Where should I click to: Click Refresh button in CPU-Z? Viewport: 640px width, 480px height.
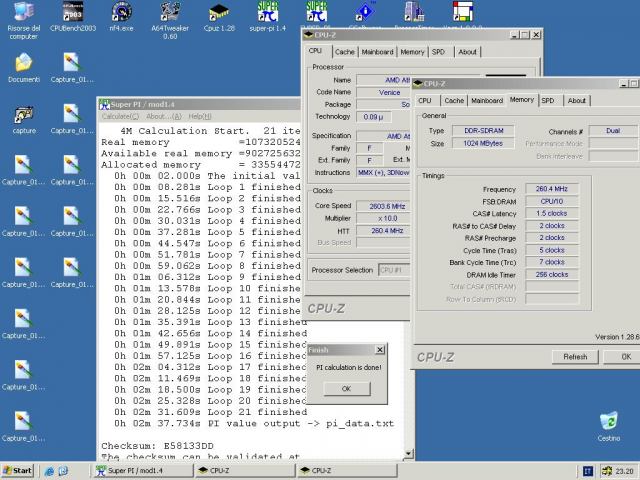[x=575, y=357]
